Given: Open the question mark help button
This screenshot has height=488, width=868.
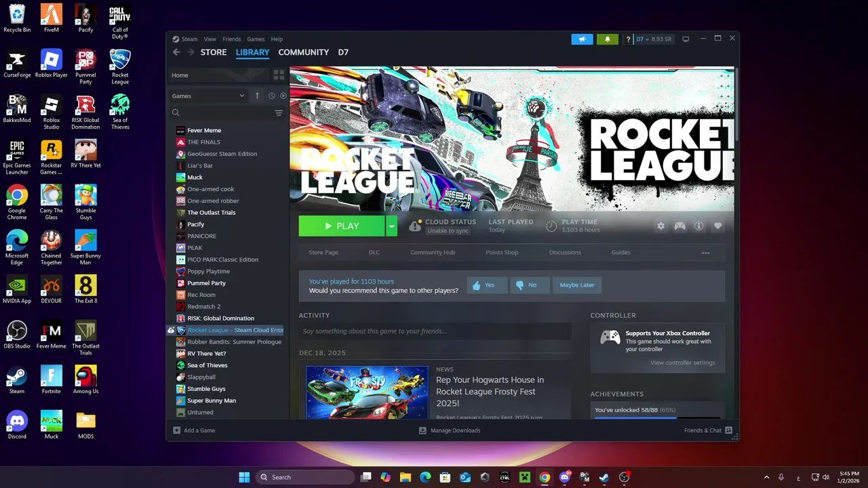Looking at the screenshot, I should (628, 39).
